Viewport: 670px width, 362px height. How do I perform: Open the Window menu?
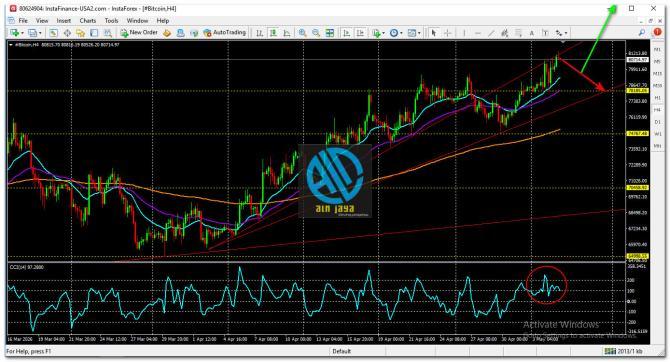tap(137, 21)
